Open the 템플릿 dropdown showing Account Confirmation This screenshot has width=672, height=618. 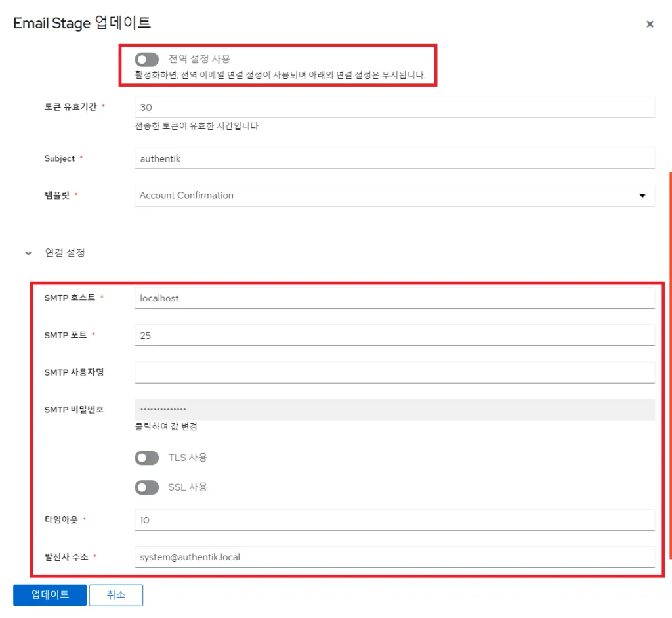point(394,196)
